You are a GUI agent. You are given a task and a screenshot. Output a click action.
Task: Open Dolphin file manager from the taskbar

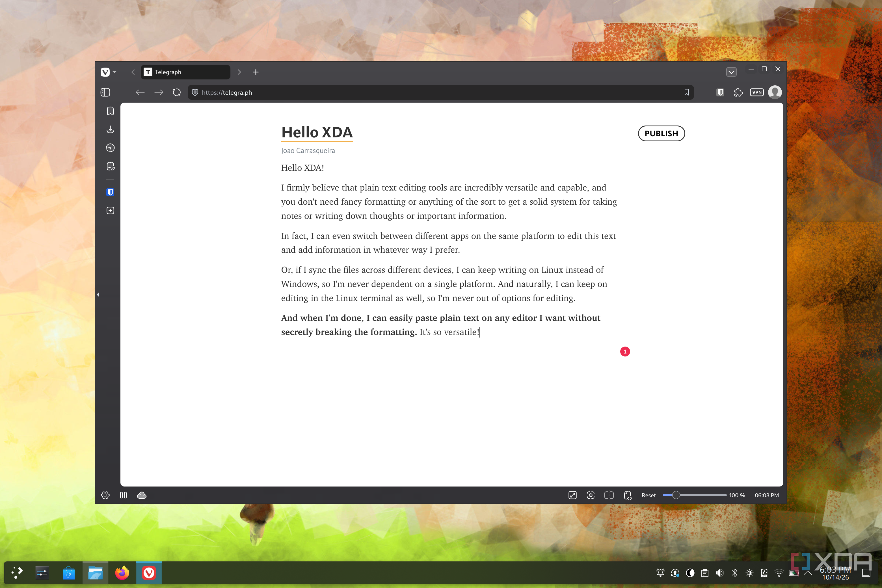tap(95, 573)
